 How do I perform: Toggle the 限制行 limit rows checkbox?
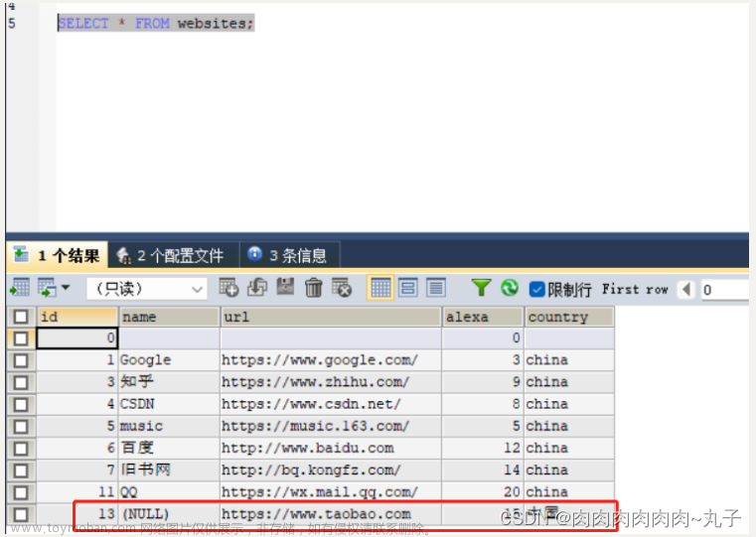click(536, 290)
